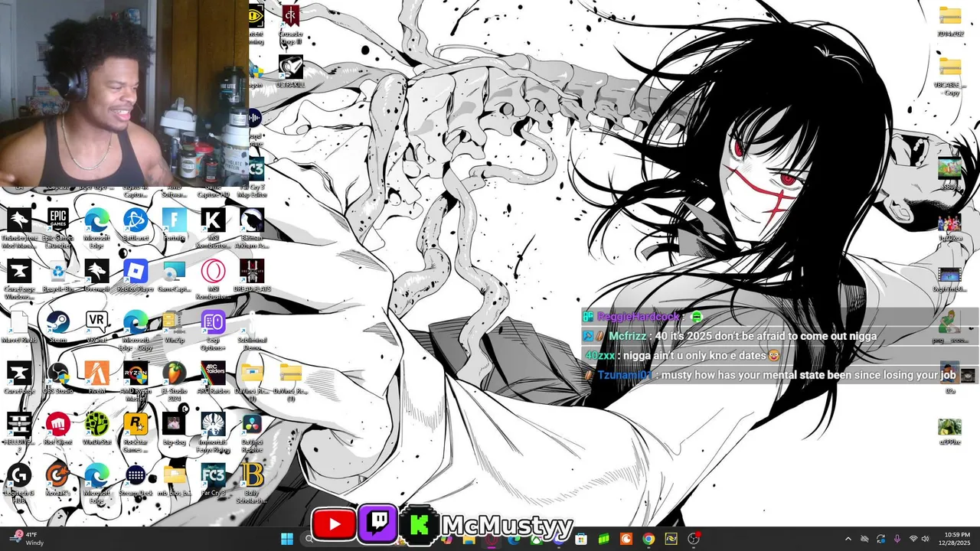Open the FL Studio 2024 shortcut
The image size is (980, 551).
click(x=175, y=382)
